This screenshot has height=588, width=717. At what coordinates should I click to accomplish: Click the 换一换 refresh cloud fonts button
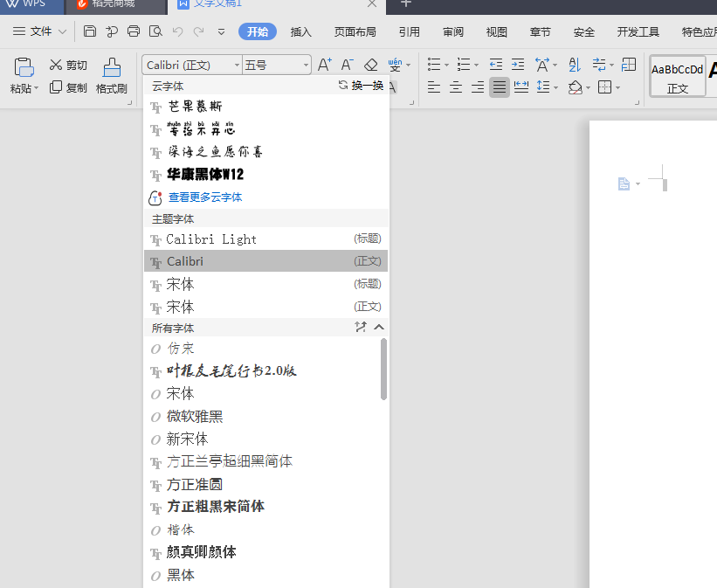pos(361,85)
